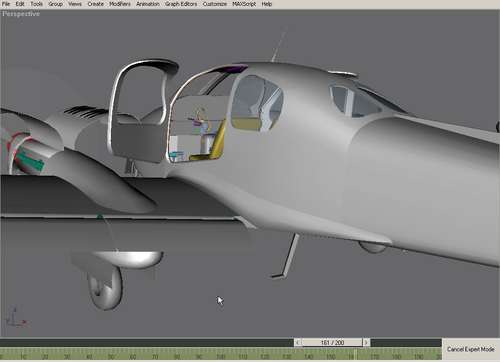The image size is (500, 362).
Task: Click the 161 / 200 time slider handle
Action: tap(332, 342)
